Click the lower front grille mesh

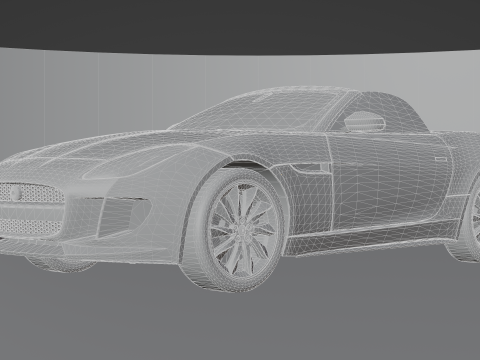click(30, 226)
